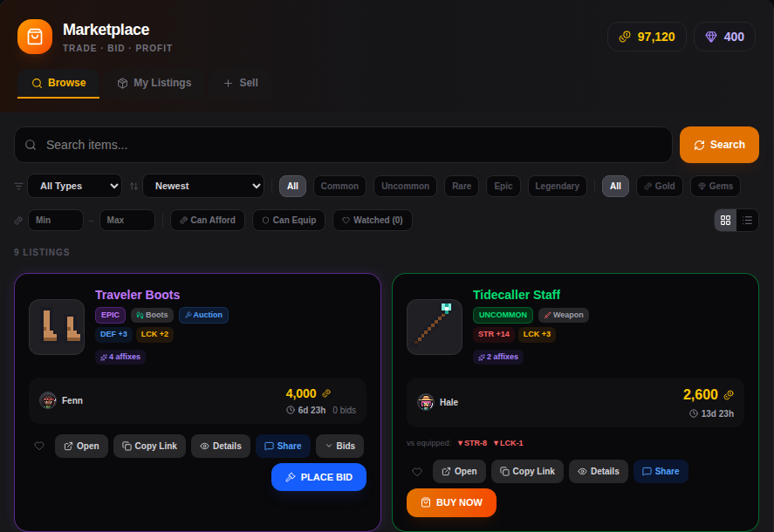Image resolution: width=774 pixels, height=532 pixels.
Task: Click the sort arrows icon beside Newest
Action: [134, 186]
